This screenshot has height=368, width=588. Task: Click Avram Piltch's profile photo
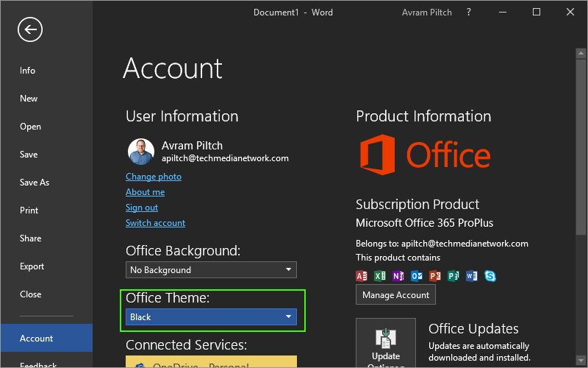coord(141,152)
